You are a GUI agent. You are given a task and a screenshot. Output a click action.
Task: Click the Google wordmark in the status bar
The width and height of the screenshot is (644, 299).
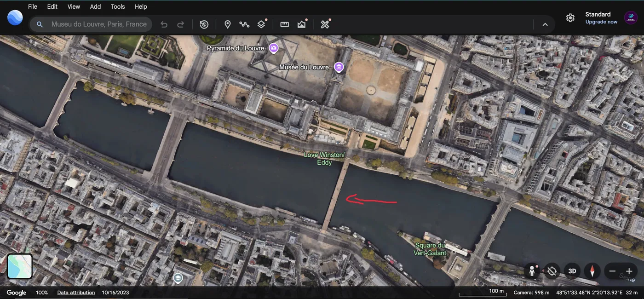[x=17, y=293]
